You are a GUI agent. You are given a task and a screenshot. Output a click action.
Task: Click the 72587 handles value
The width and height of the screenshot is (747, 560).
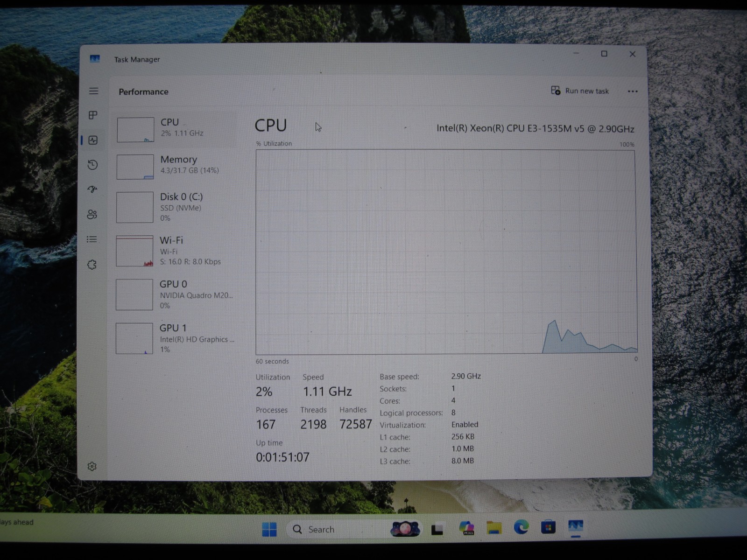355,424
